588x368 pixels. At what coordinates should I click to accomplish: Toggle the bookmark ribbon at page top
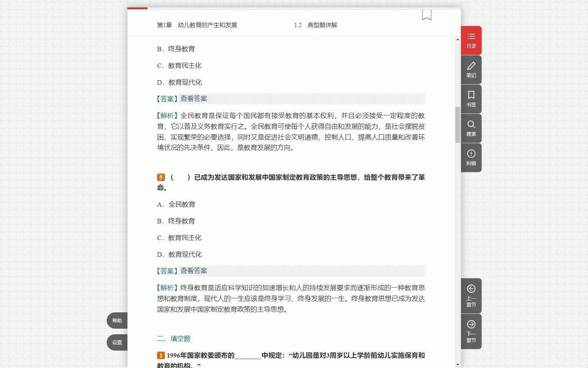(426, 15)
